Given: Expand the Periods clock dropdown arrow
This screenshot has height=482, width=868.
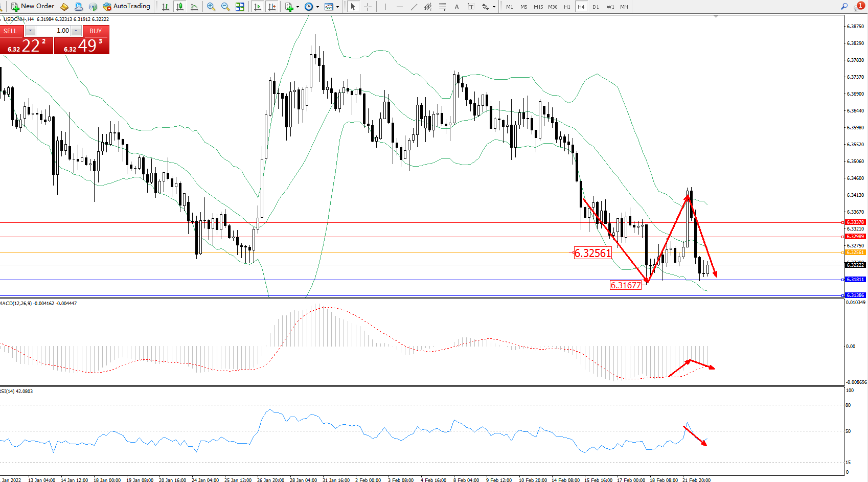Looking at the screenshot, I should [317, 7].
